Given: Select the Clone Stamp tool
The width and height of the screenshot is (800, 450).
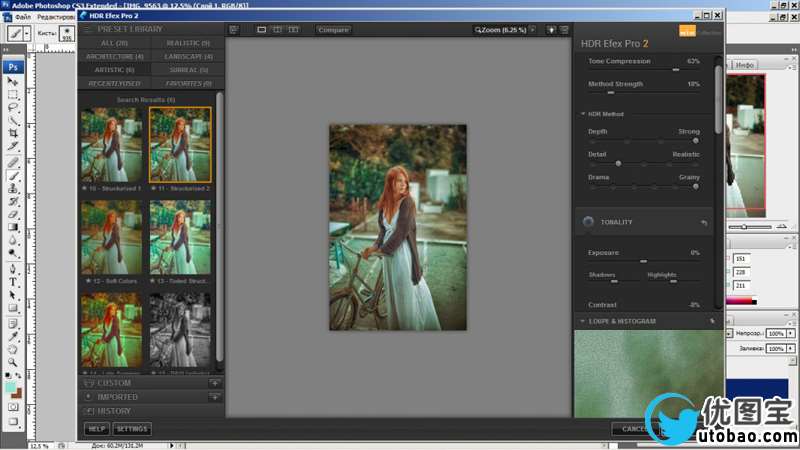Looking at the screenshot, I should tap(13, 189).
